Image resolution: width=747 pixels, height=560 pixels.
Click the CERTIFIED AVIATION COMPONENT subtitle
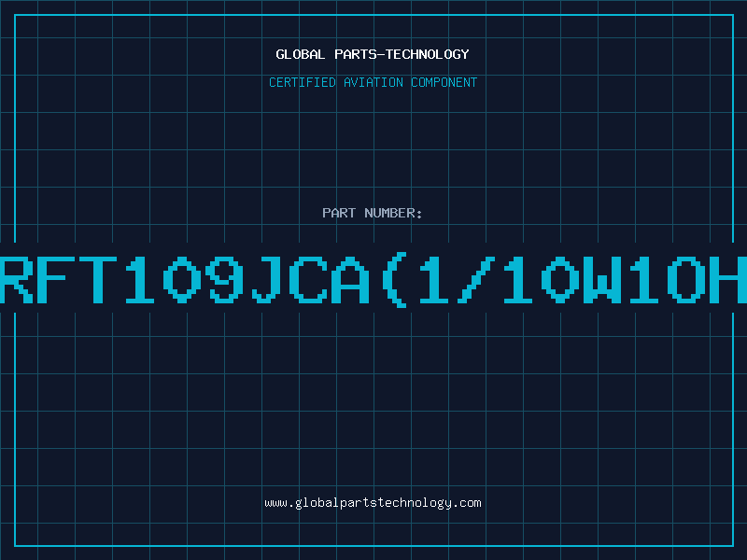373,82
